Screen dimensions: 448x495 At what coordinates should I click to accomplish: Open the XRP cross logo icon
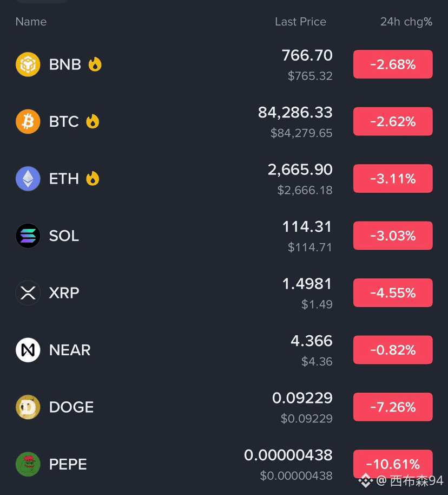point(28,293)
